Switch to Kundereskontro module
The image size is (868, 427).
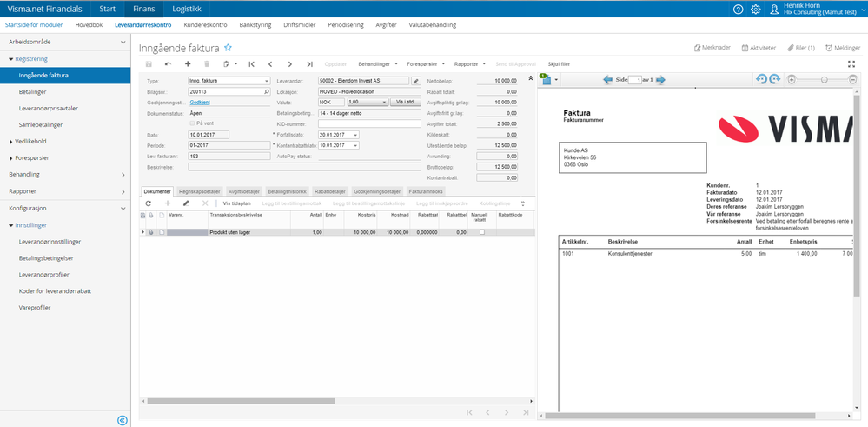[205, 25]
